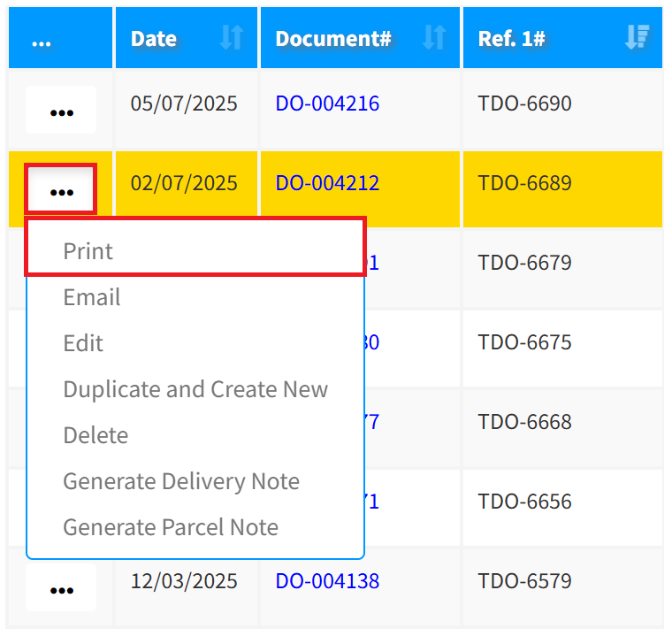Image resolution: width=672 pixels, height=636 pixels.
Task: Select Duplicate and Create New option
Action: pos(195,389)
